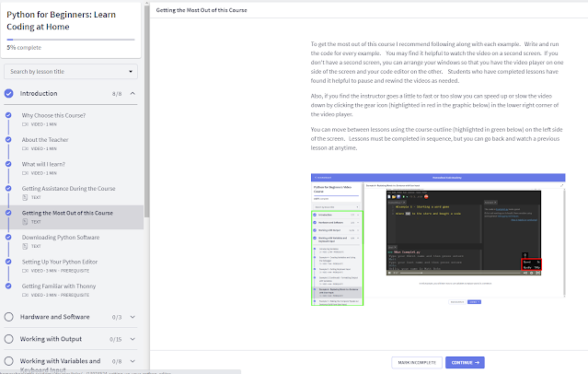
Task: Click the 5% complete text
Action: 24,48
